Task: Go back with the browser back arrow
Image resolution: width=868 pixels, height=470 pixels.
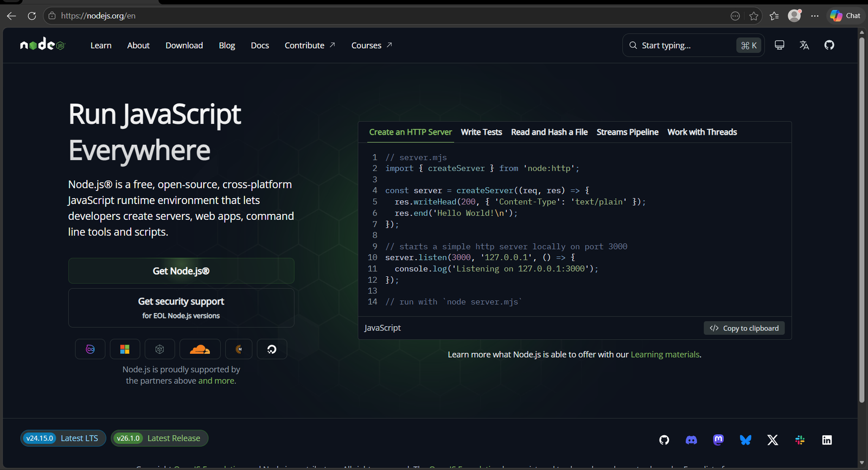Action: [x=11, y=16]
